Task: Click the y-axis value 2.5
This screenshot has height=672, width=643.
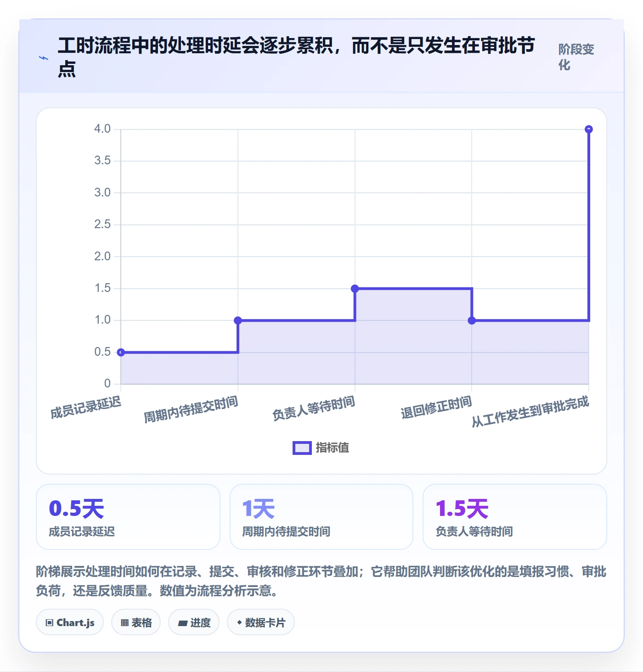Action: [x=102, y=224]
